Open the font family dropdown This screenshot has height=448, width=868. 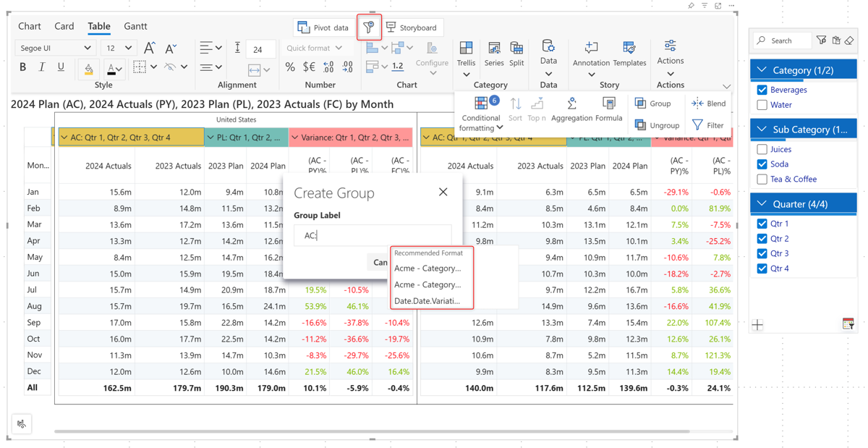55,48
